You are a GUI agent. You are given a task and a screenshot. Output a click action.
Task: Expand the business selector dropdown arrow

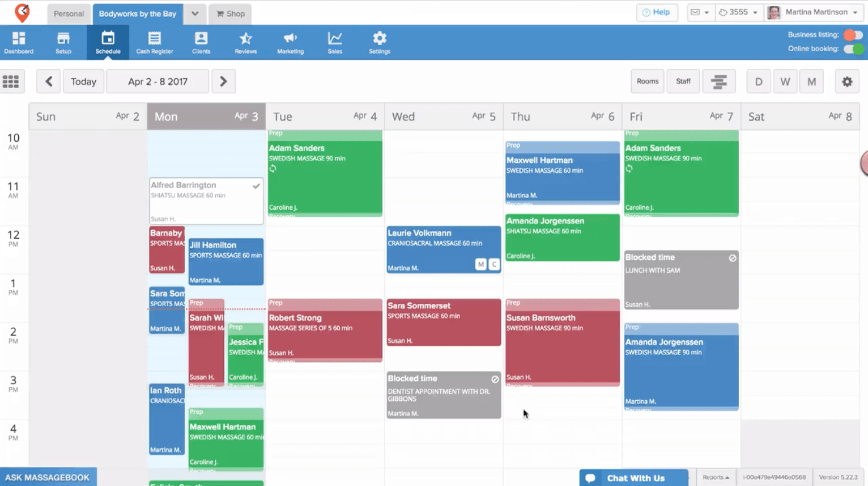[195, 14]
